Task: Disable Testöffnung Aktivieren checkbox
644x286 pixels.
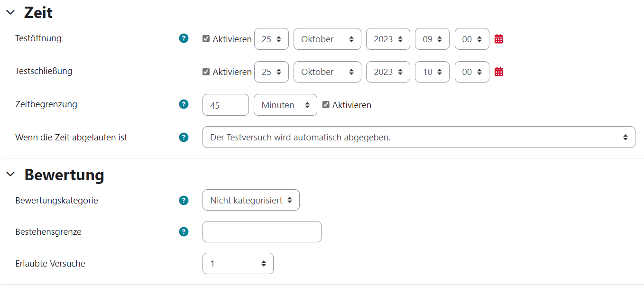Action: tap(206, 39)
